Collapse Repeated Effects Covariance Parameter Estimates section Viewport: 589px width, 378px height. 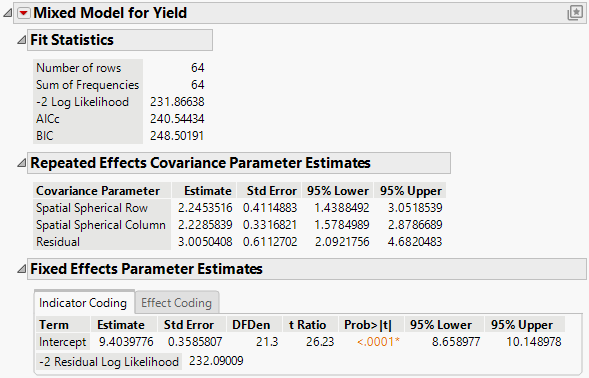[21, 163]
